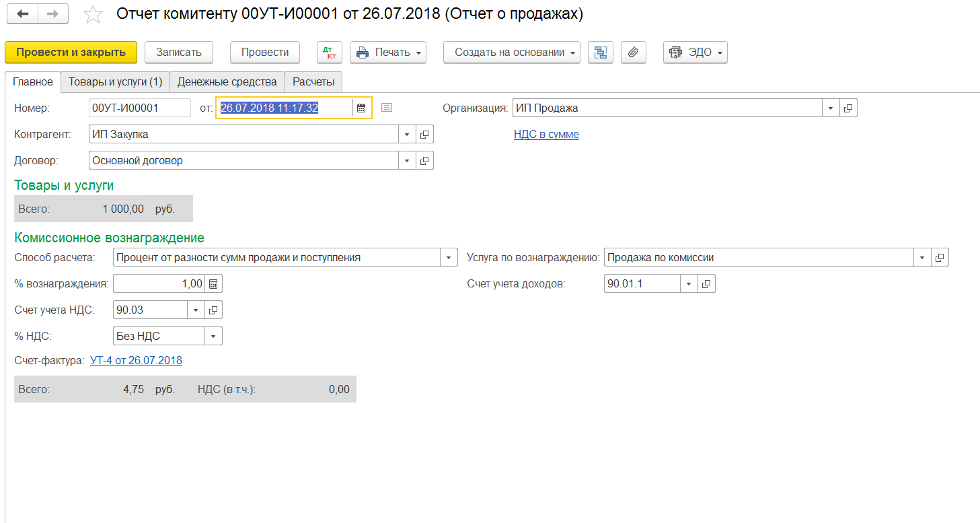The image size is (980, 523).
Task: Click the comment icon beside date field
Action: click(x=386, y=108)
